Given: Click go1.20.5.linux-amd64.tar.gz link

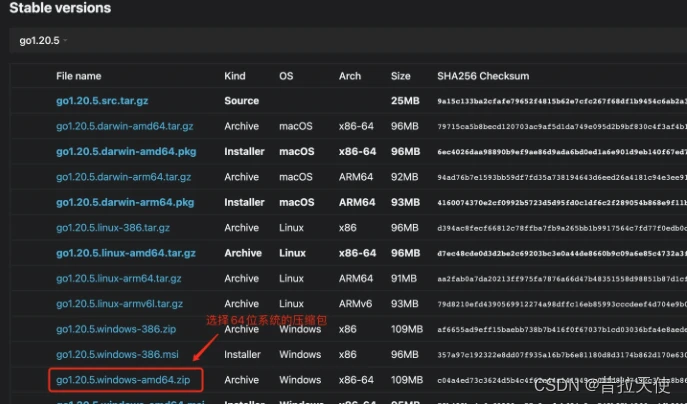Looking at the screenshot, I should [126, 253].
